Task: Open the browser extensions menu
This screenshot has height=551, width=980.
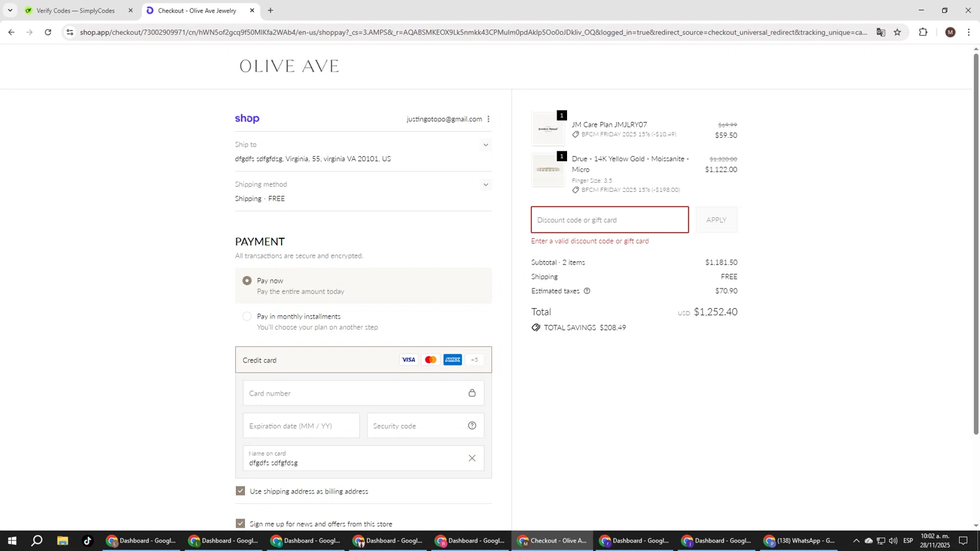Action: pos(923,32)
